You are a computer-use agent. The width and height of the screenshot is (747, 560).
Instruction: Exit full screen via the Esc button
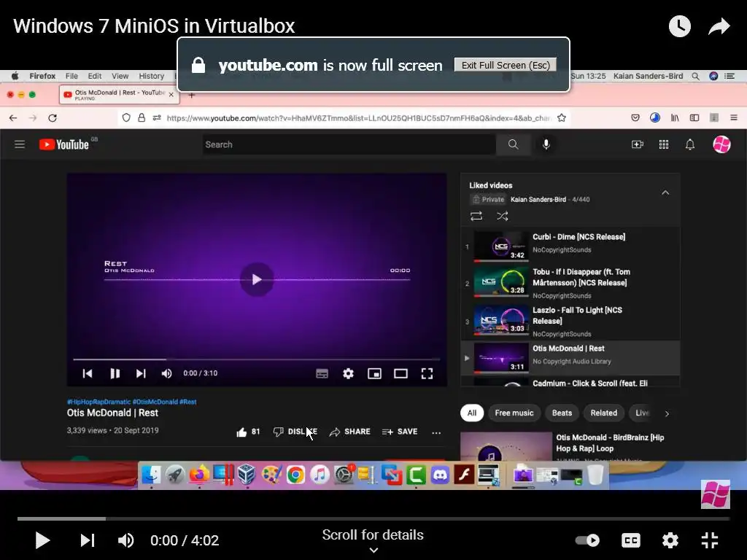506,65
